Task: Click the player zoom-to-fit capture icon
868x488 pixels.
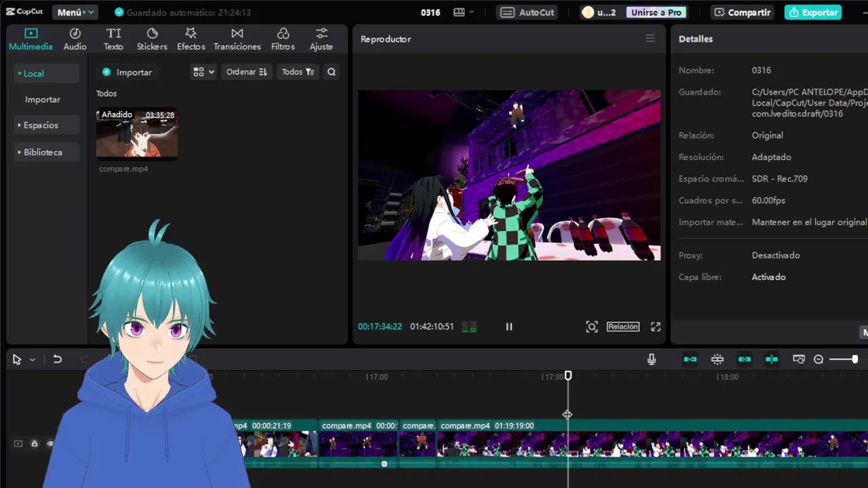Action: (592, 327)
